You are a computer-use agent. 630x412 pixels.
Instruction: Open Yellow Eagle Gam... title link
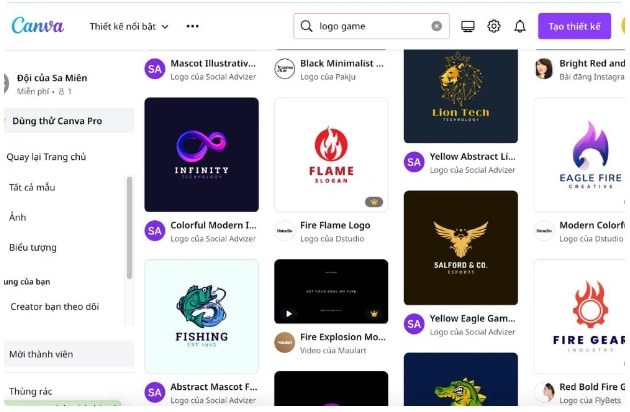coord(472,318)
